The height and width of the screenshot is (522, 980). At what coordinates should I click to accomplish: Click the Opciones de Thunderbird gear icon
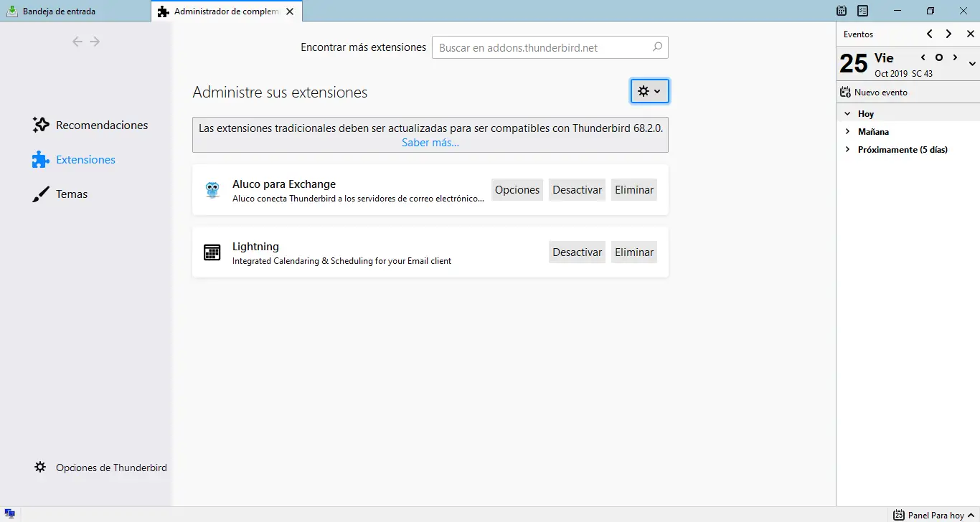40,467
